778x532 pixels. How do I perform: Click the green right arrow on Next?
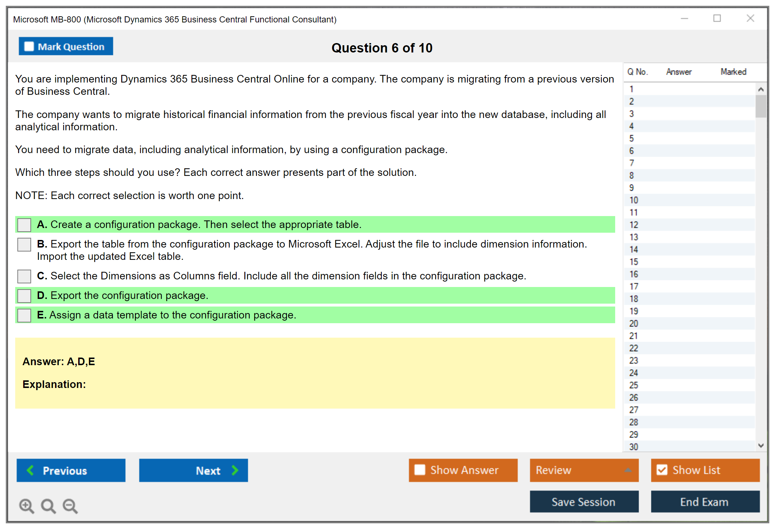tap(235, 470)
